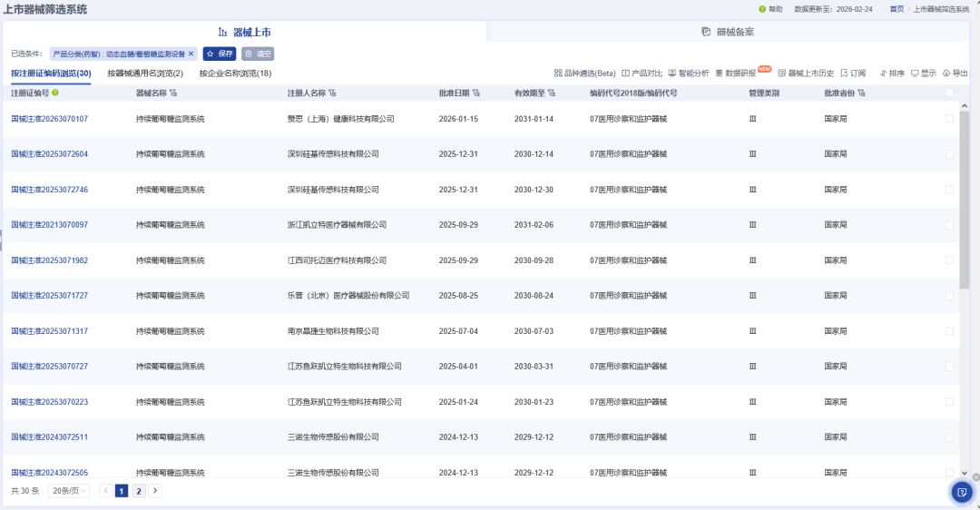Click 赞思（上海）健康科技有限公司 cell
980x510 pixels.
(x=340, y=119)
